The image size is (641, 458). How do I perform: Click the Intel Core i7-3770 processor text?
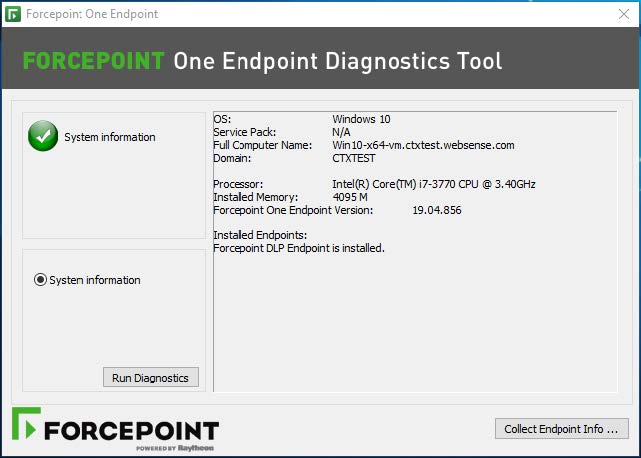(x=433, y=184)
